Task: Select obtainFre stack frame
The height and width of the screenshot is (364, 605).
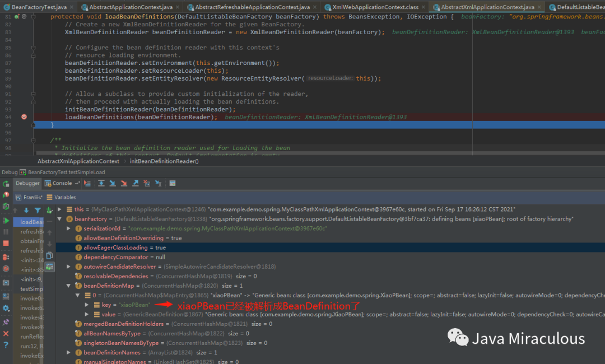Action: click(x=28, y=241)
